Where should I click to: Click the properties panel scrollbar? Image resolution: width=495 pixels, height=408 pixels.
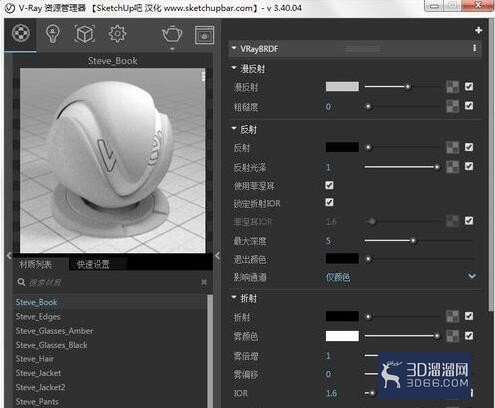(x=491, y=165)
